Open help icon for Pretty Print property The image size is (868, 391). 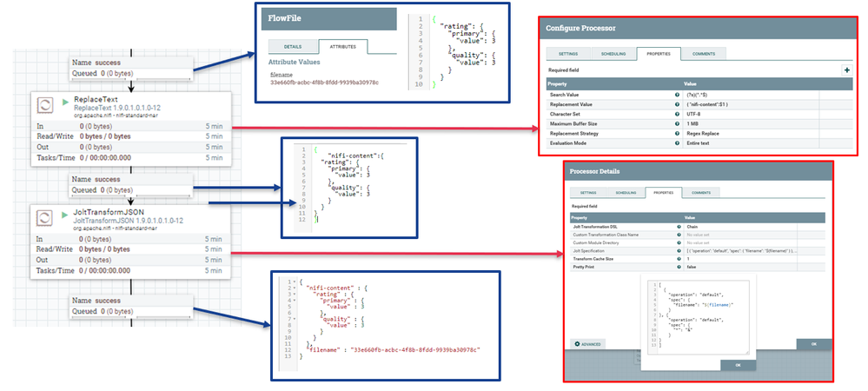click(679, 267)
